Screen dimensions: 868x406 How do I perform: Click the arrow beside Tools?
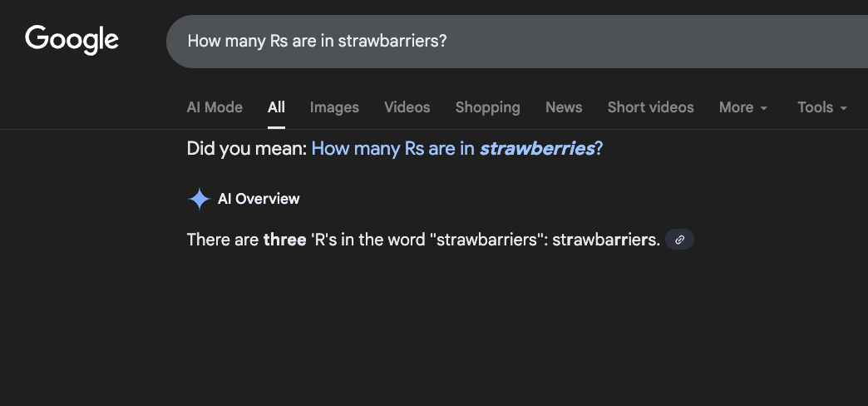[843, 108]
